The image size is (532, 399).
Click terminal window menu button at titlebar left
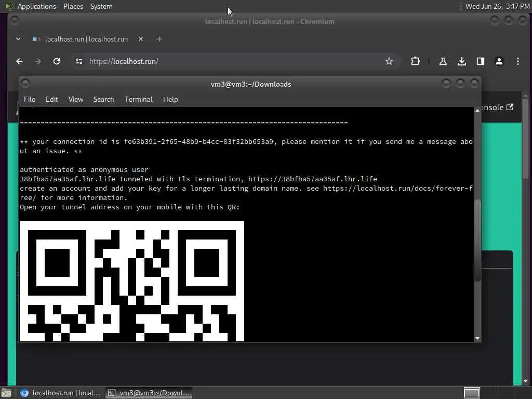25,83
